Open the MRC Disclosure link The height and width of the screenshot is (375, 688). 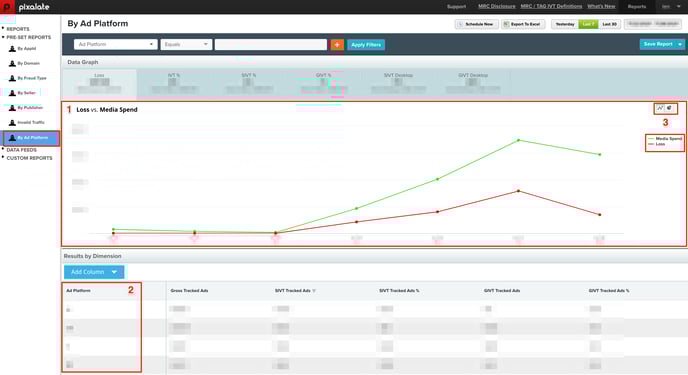(x=497, y=6)
